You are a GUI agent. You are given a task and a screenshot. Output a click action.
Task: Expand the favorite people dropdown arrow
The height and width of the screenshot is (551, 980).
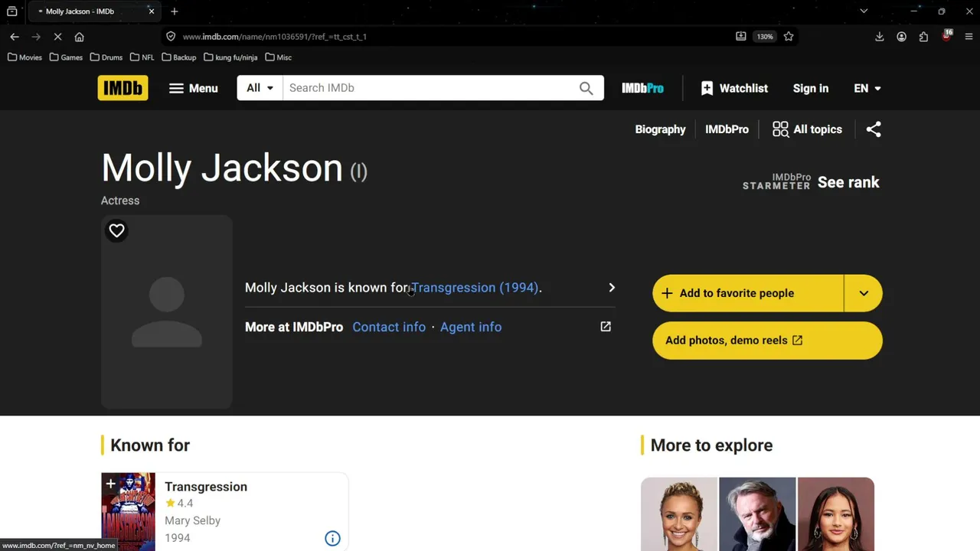pyautogui.click(x=864, y=293)
